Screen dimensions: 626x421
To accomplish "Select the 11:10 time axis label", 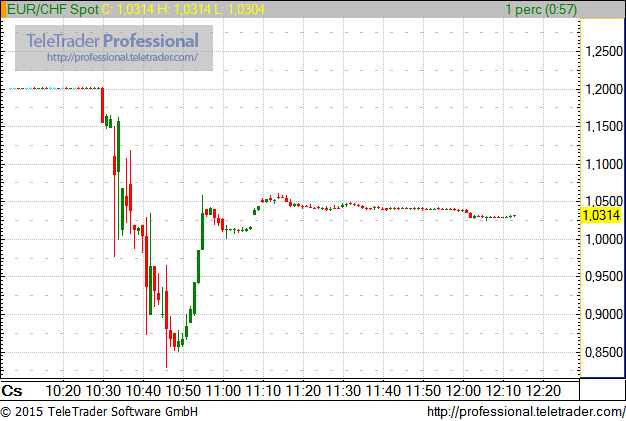I will coord(263,391).
